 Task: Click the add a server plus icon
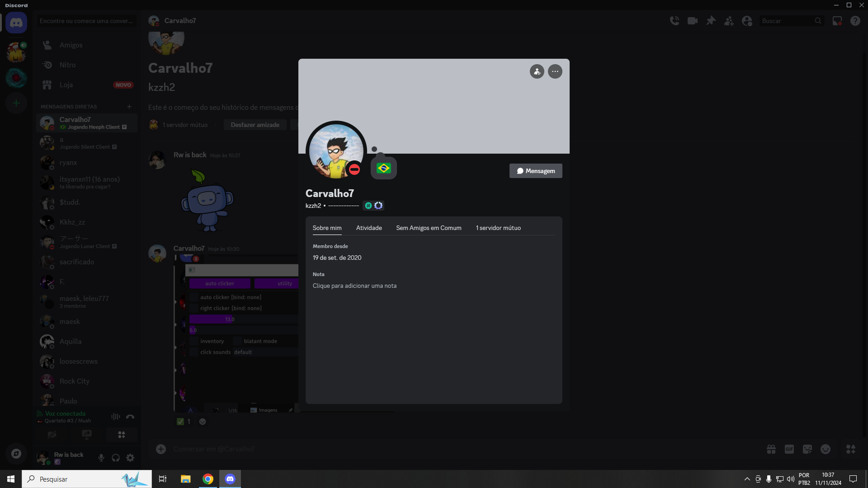coord(16,103)
